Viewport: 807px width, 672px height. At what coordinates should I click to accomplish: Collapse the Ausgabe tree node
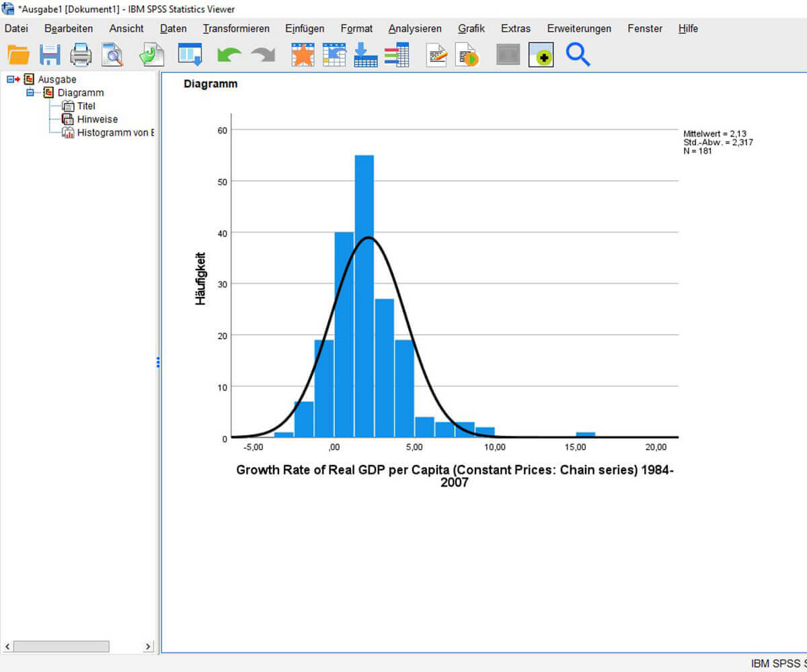point(10,79)
